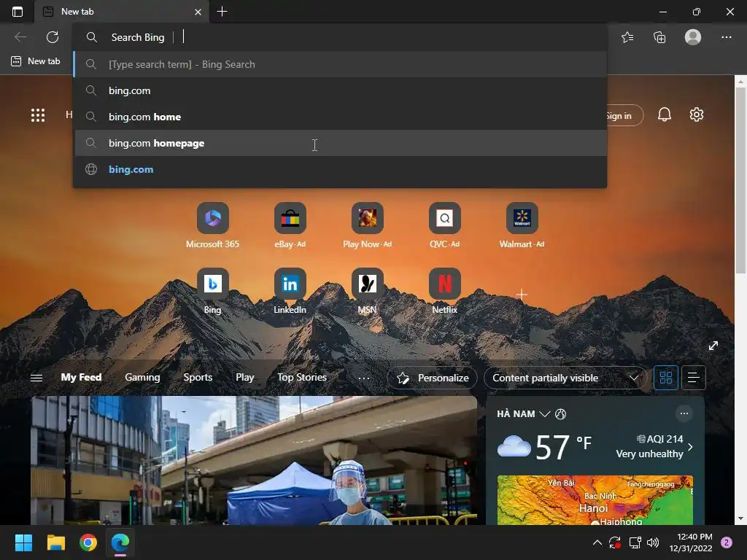Open the 57 °F temperature reading
This screenshot has width=747, height=560.
(x=564, y=447)
